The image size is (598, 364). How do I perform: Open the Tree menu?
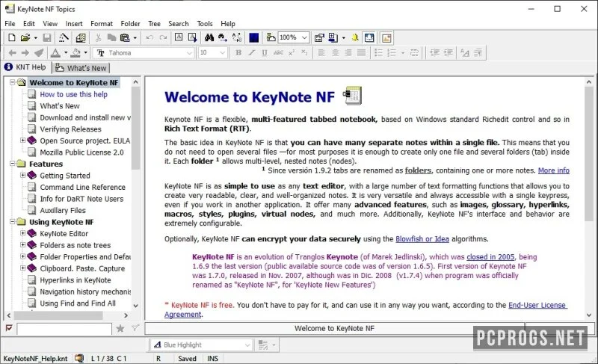(x=154, y=24)
